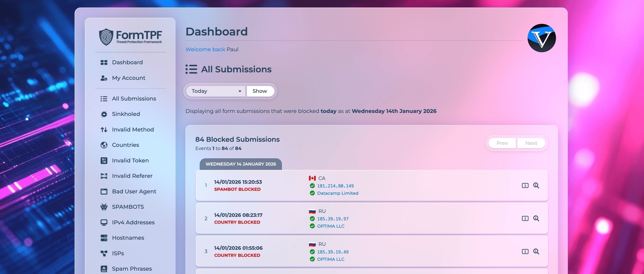Viewport: 644px width, 274px height.
Task: Open the Invalid Token sidebar item
Action: click(x=130, y=160)
